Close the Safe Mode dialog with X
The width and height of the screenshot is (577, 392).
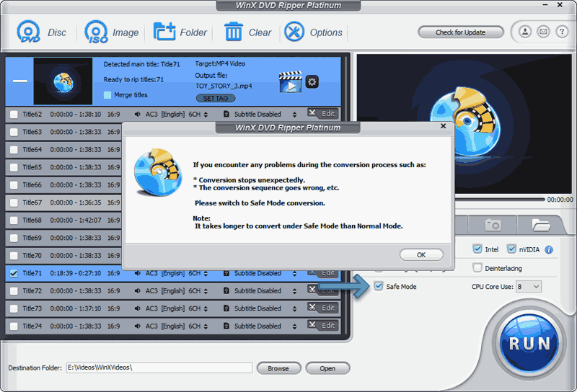coord(443,126)
